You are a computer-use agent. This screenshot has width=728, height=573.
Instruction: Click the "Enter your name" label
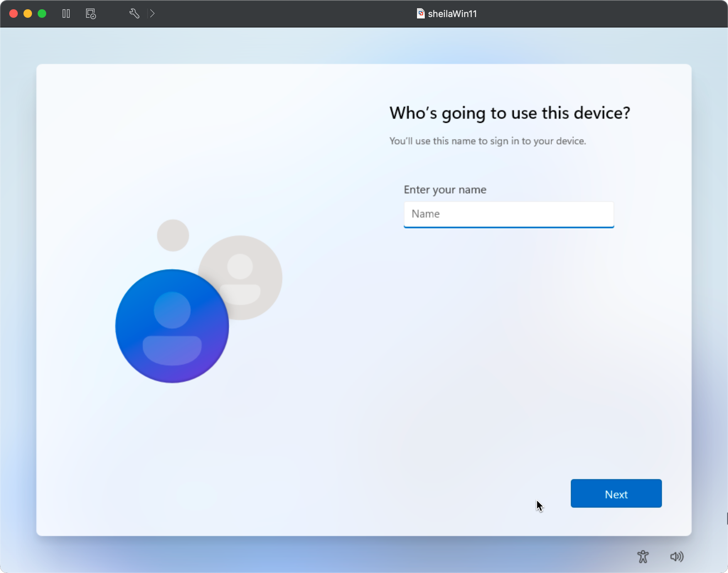(x=445, y=189)
